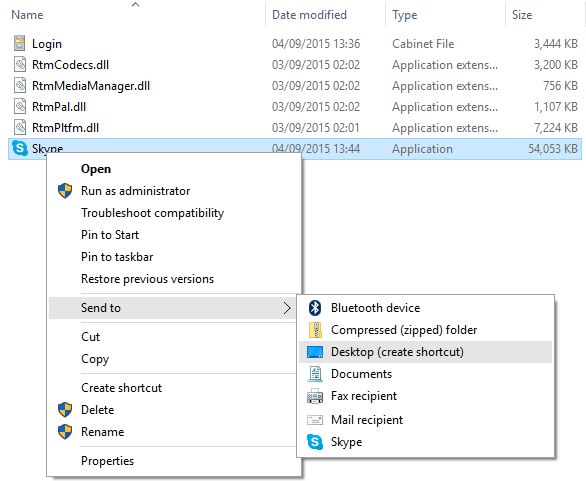This screenshot has width=586, height=481.
Task: Click the shield icon beside Run as administrator
Action: pos(65,191)
